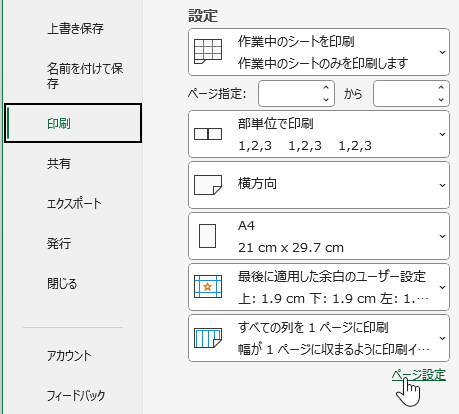Click the ページ設定 link
The width and height of the screenshot is (459, 414).
click(419, 375)
